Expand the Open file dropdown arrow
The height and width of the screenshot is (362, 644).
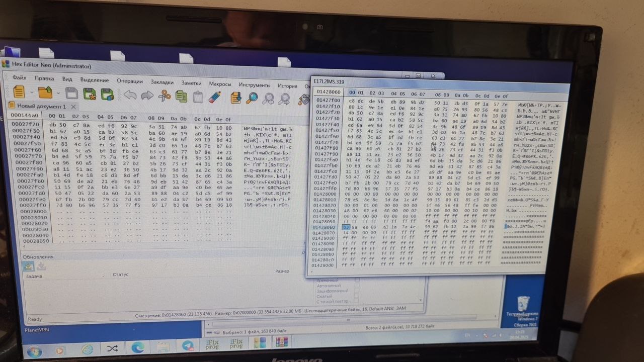pyautogui.click(x=58, y=94)
